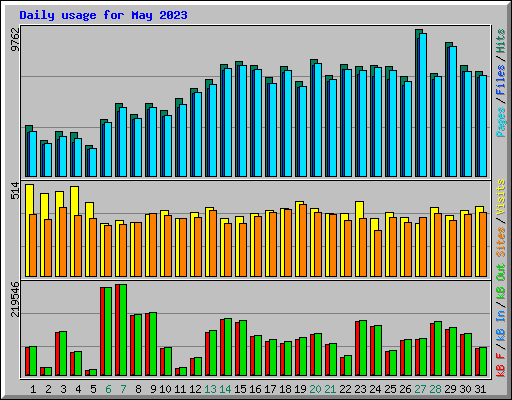
Task: Click the cyan pages bar for day 29
Action: coord(453,111)
